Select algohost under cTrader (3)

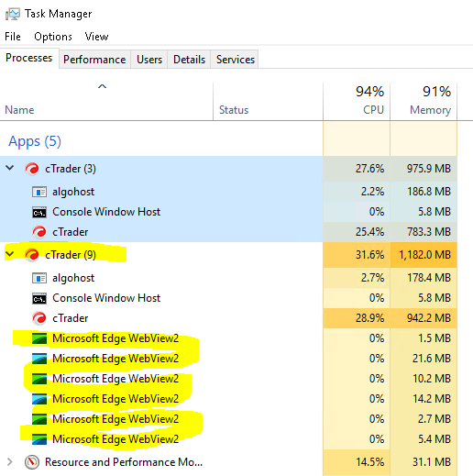(x=73, y=192)
